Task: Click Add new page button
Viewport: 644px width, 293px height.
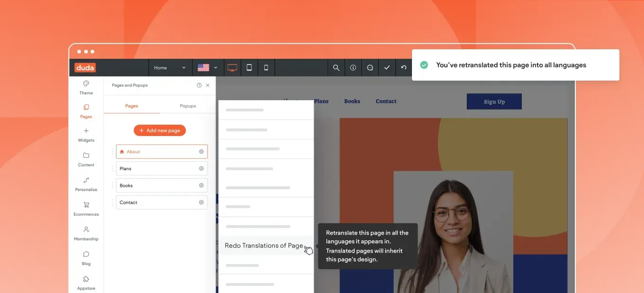Action: coord(160,130)
